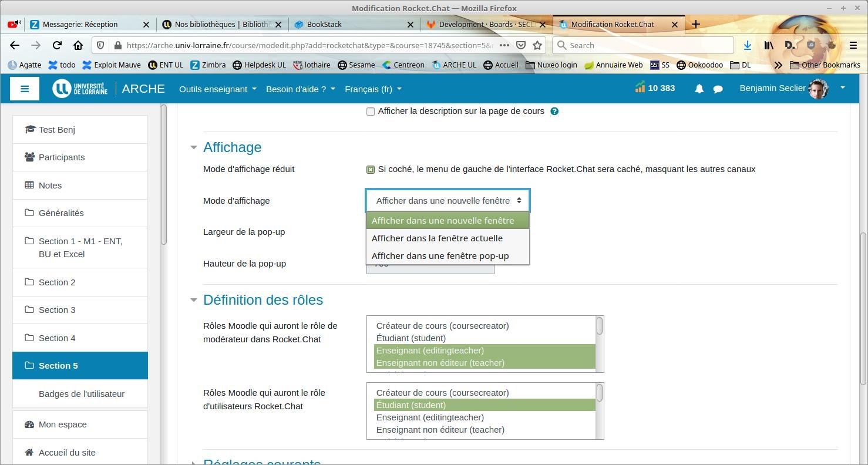The height and width of the screenshot is (465, 868).
Task: Select 'Afficher dans la fenêtre actuelle' option
Action: [437, 238]
